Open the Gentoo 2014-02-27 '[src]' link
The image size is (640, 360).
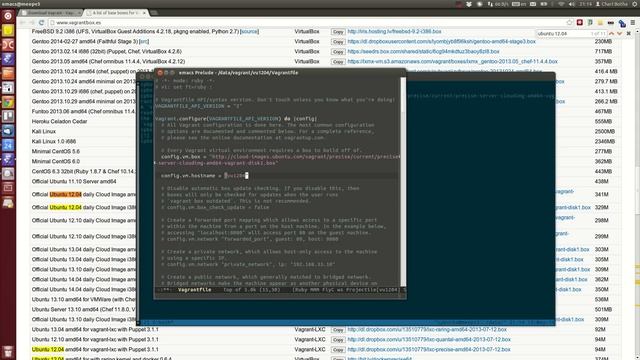pyautogui.click(x=144, y=42)
